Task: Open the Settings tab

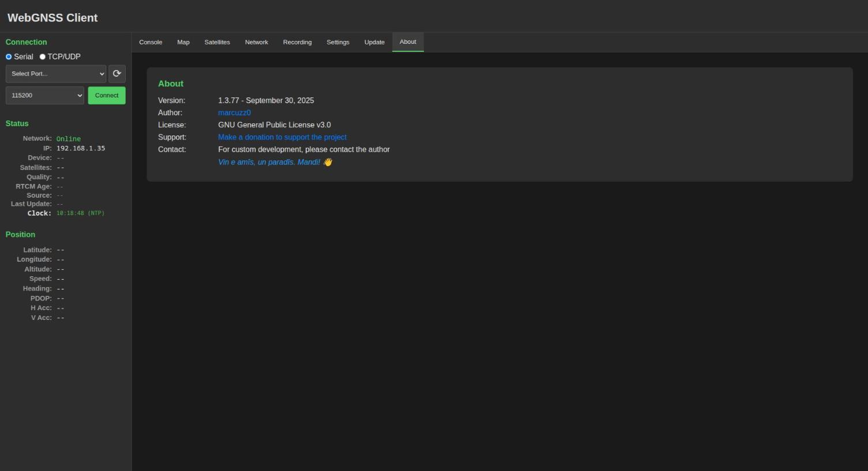Action: [338, 42]
